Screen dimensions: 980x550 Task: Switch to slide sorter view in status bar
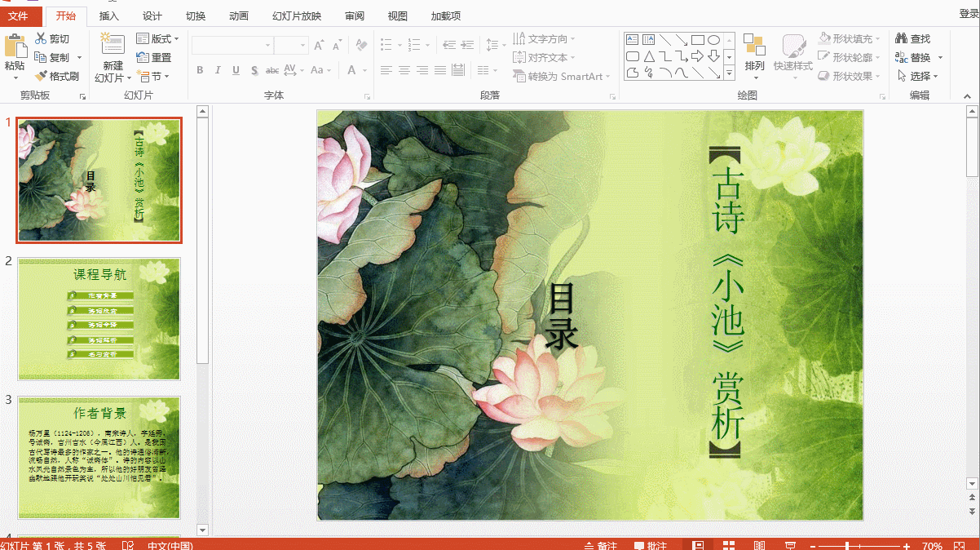pyautogui.click(x=729, y=545)
